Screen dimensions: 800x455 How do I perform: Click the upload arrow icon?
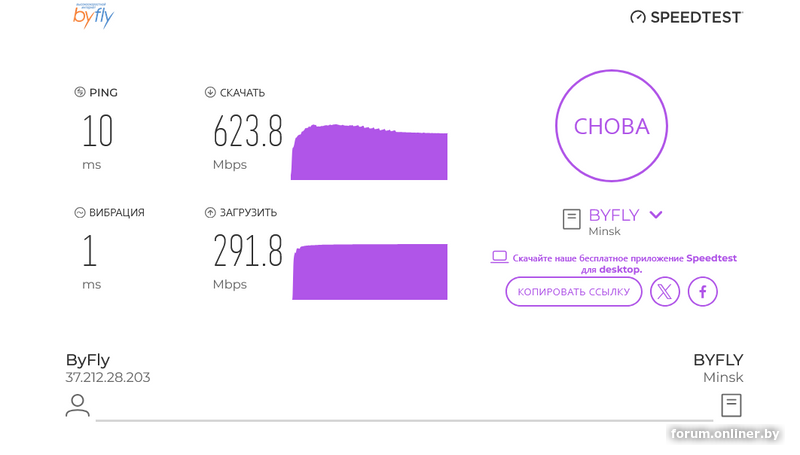click(x=210, y=212)
